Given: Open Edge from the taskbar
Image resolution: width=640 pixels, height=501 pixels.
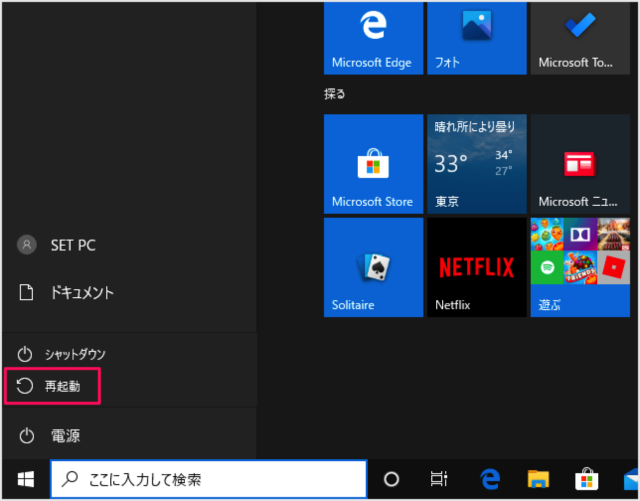Looking at the screenshot, I should (x=490, y=479).
